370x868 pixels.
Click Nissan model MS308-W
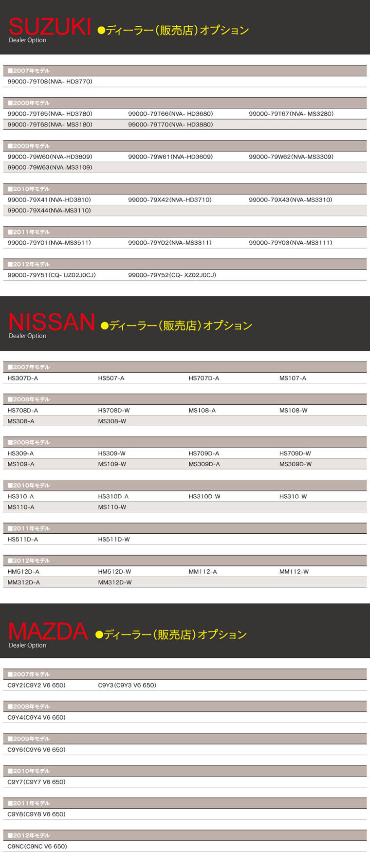[112, 421]
